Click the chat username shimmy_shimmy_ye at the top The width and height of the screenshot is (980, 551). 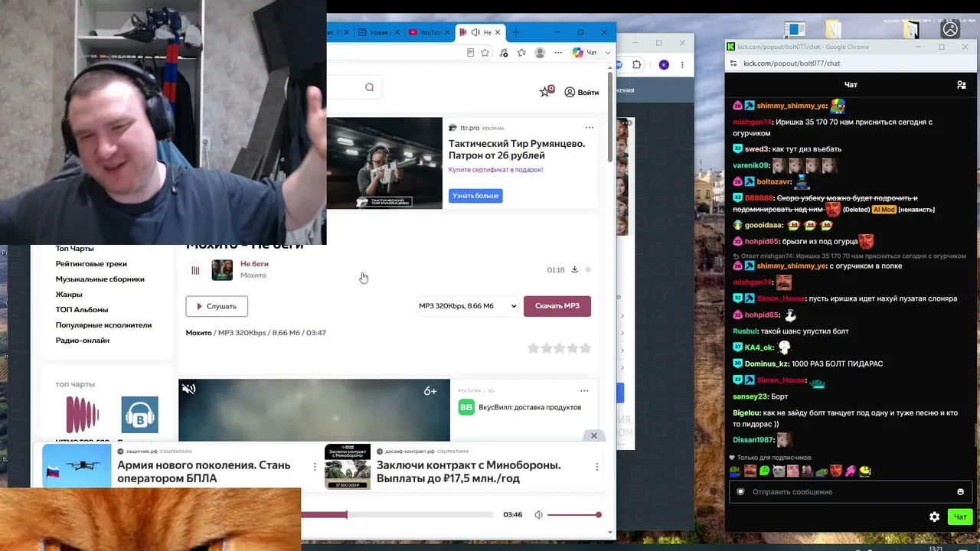pos(792,106)
